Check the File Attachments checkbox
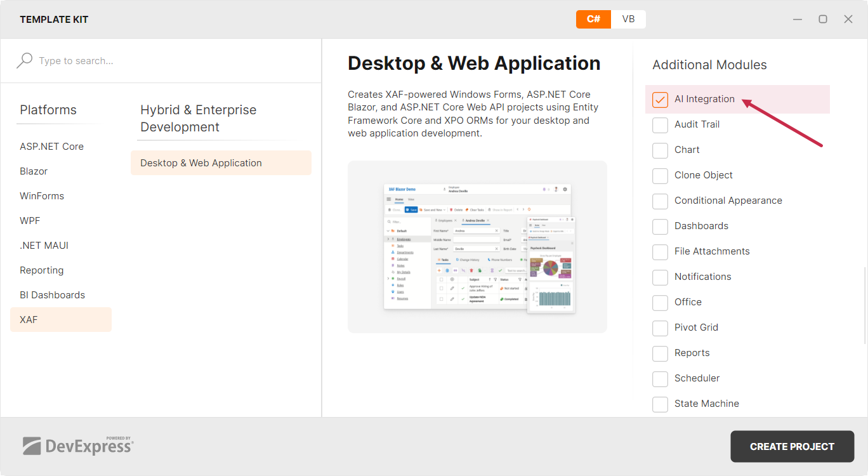Image resolution: width=868 pixels, height=476 pixels. [661, 252]
